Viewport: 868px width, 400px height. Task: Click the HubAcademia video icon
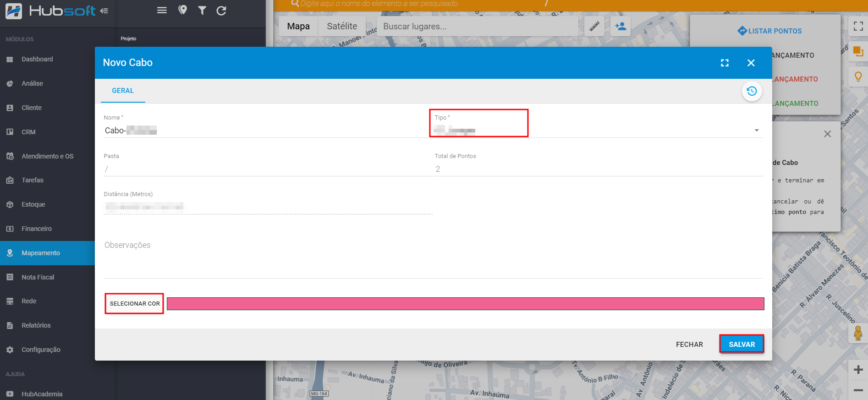(10, 394)
